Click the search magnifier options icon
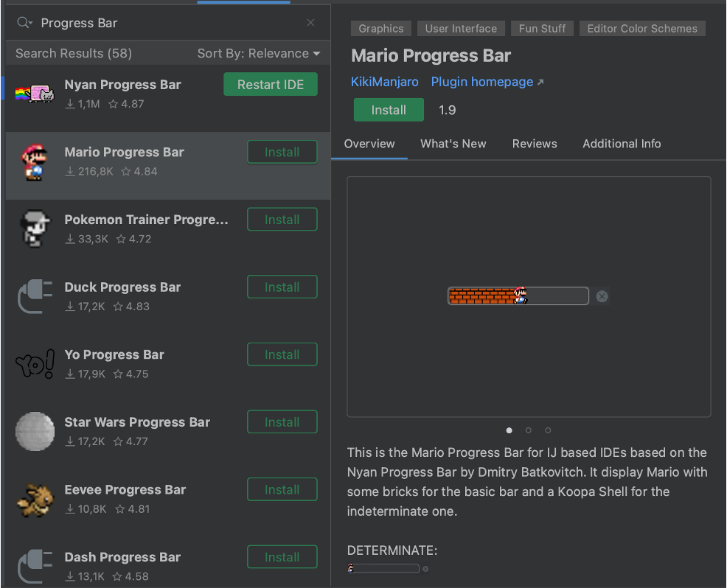This screenshot has height=588, width=727. click(x=24, y=23)
